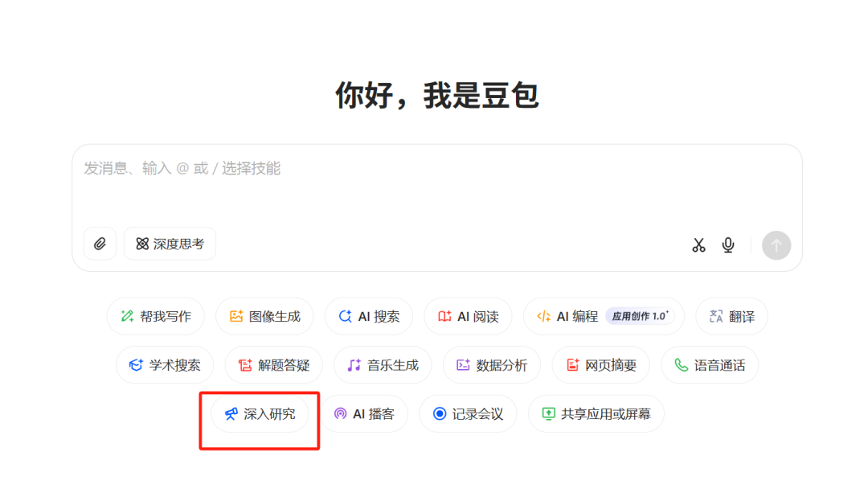Open the 数据分析 data analysis chip
868x497 pixels.
click(492, 365)
